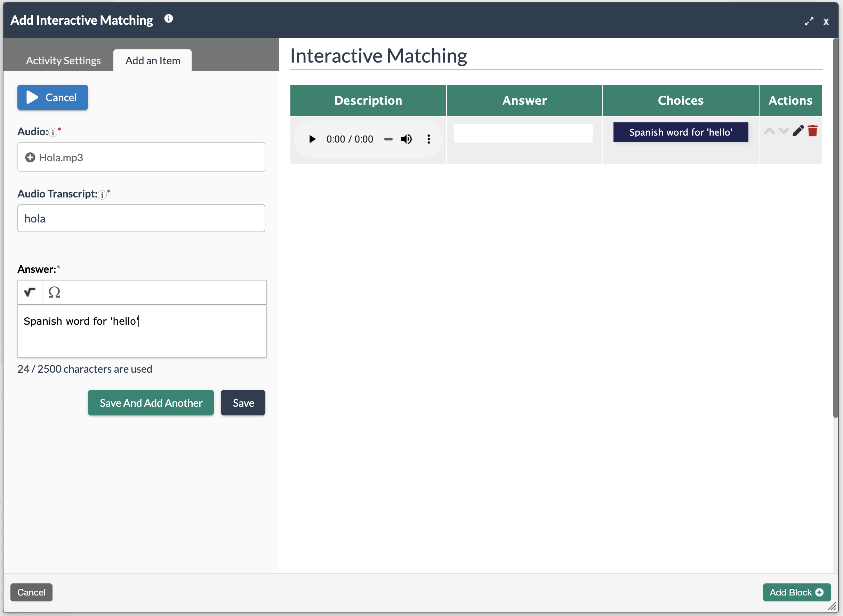Mute audio using the speaker icon

[x=406, y=139]
